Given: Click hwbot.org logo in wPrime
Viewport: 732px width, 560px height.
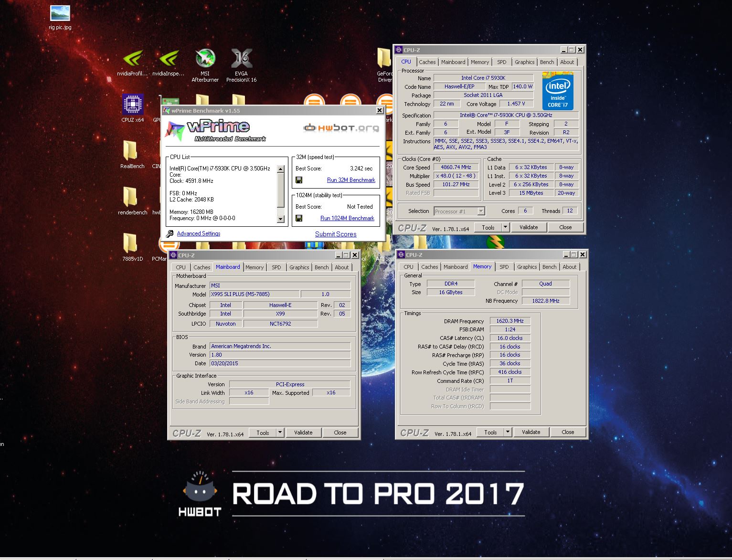Looking at the screenshot, I should tap(341, 128).
